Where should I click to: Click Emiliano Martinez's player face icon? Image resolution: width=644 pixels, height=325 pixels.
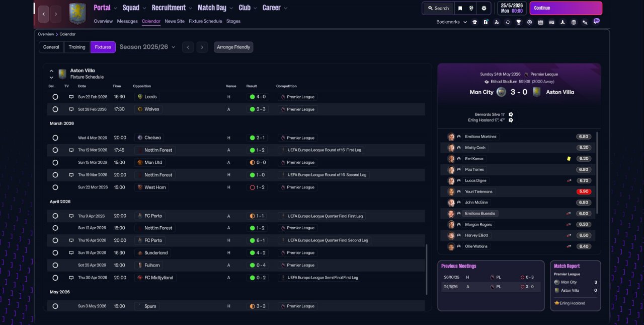[x=451, y=137]
